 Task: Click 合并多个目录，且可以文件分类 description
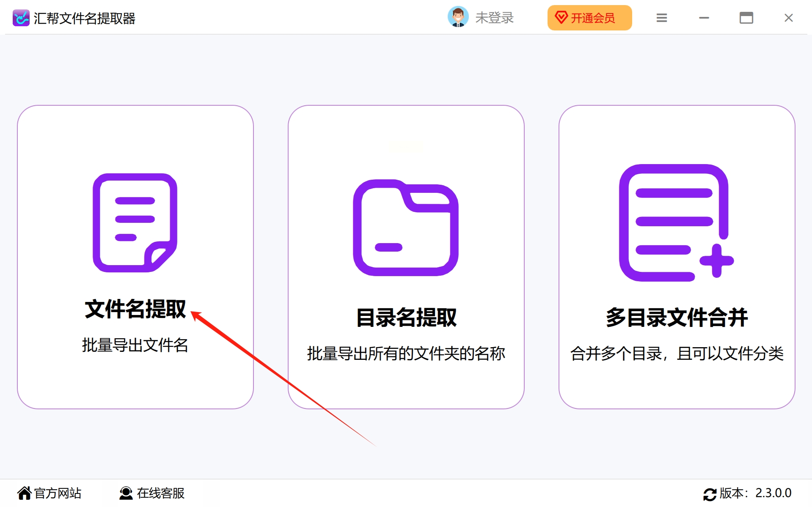click(x=677, y=354)
